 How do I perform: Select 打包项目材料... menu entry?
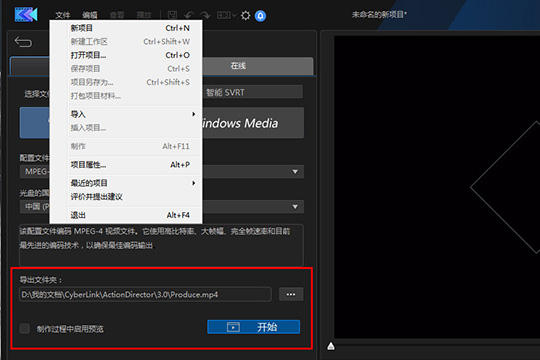pos(126,96)
